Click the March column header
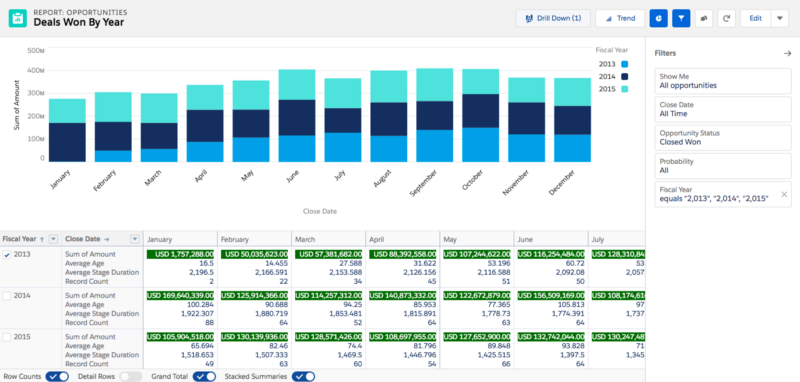 tap(329, 239)
